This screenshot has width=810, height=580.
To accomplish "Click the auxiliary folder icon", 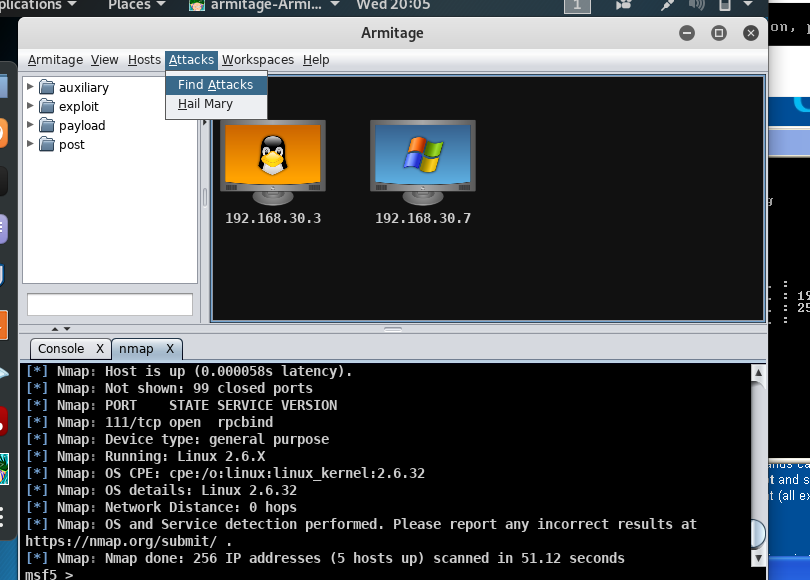I will (47, 87).
